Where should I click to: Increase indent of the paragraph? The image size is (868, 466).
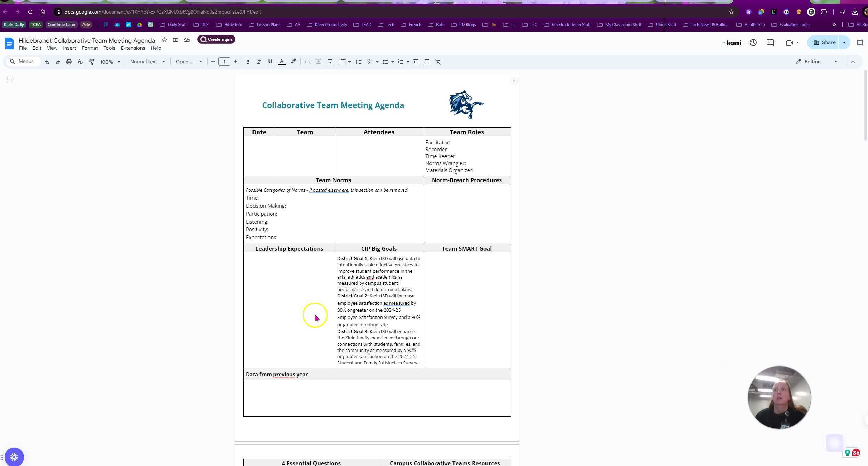coord(427,62)
